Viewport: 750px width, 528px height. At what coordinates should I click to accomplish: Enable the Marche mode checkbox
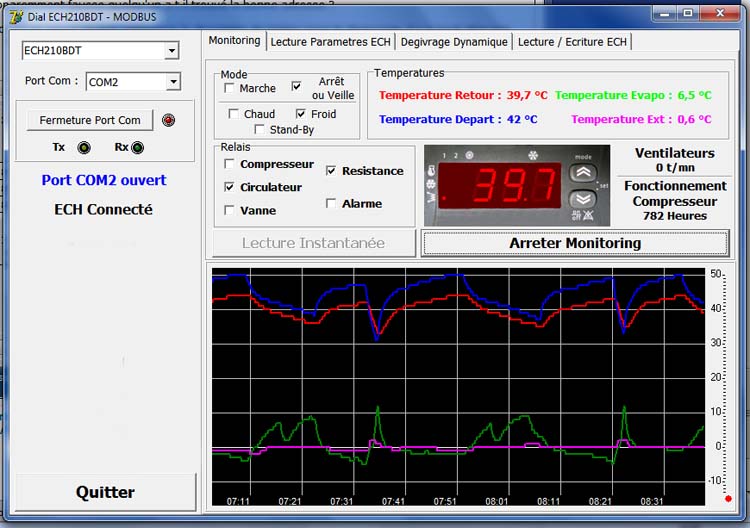click(231, 88)
